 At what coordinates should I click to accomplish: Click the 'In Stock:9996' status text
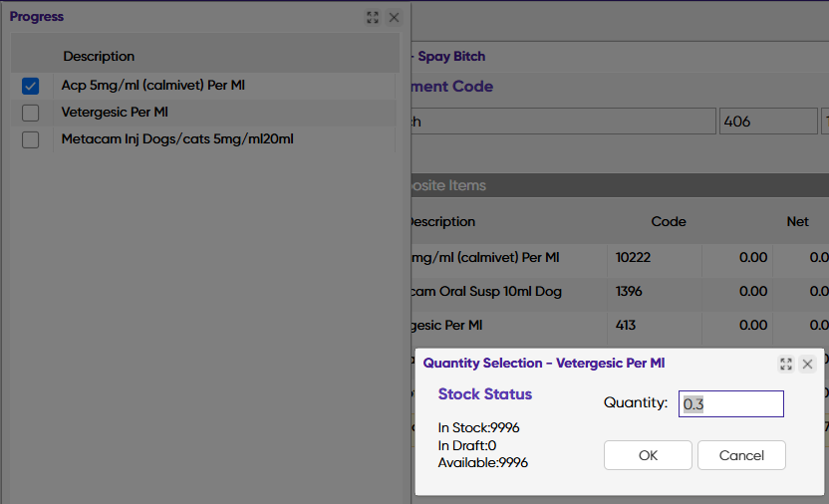point(478,427)
